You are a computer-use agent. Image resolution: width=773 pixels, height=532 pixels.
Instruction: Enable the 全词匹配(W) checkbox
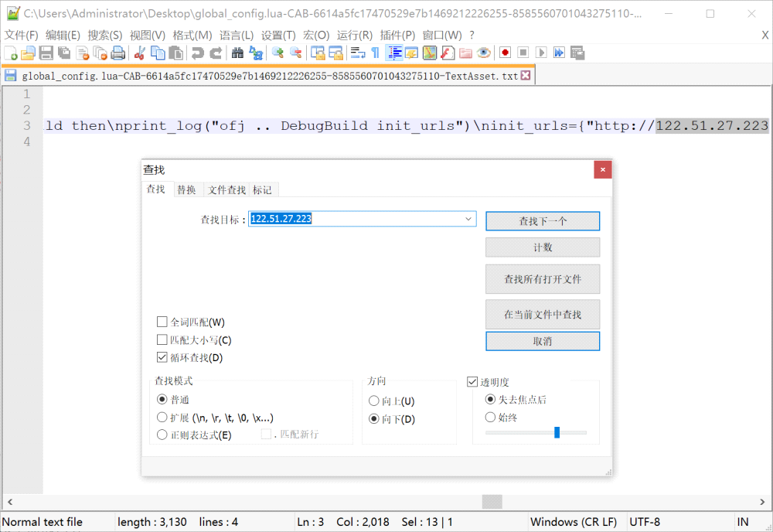(162, 322)
